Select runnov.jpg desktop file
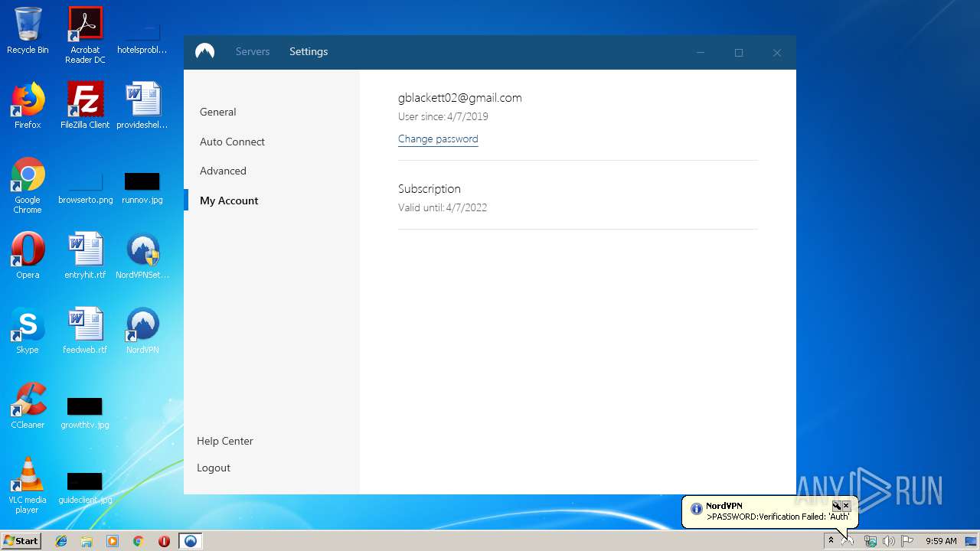 [142, 188]
